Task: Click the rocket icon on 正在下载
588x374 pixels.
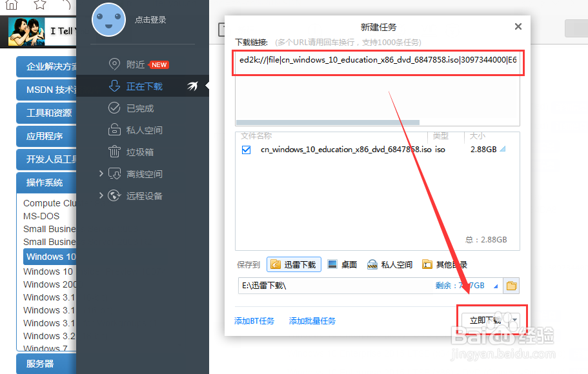Action: point(192,84)
